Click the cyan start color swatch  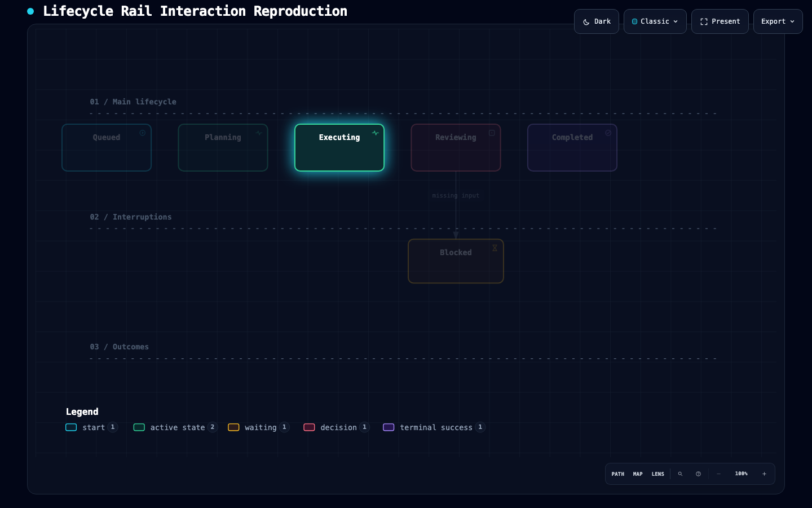click(x=71, y=427)
